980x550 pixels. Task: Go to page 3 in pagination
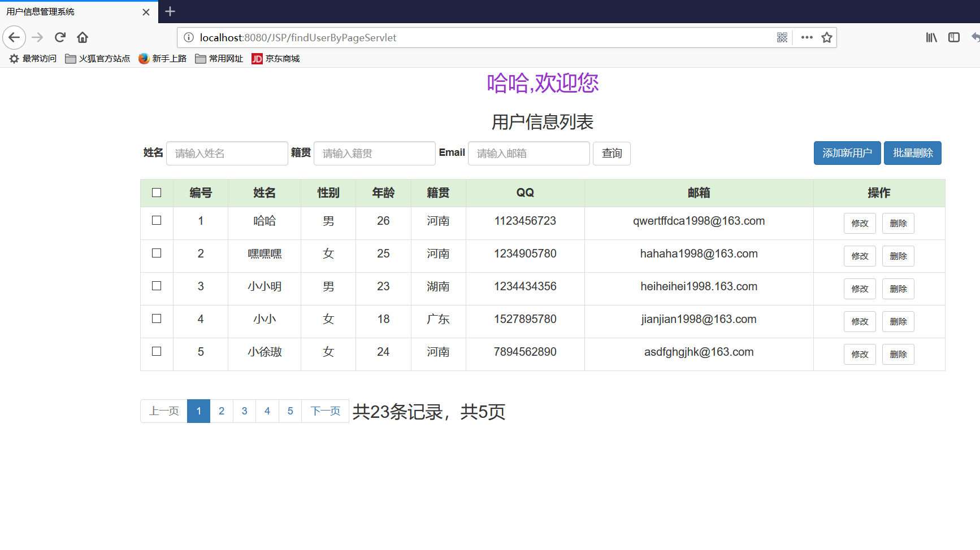click(244, 411)
